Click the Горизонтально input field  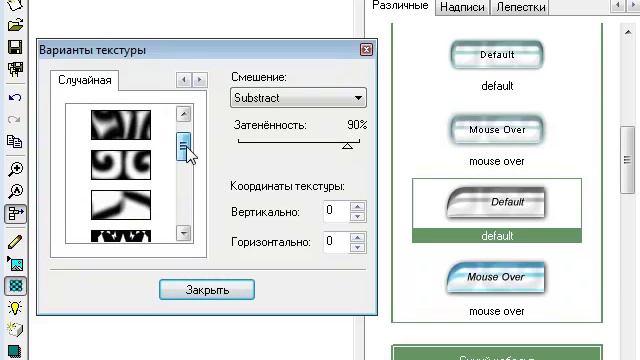[x=337, y=242]
